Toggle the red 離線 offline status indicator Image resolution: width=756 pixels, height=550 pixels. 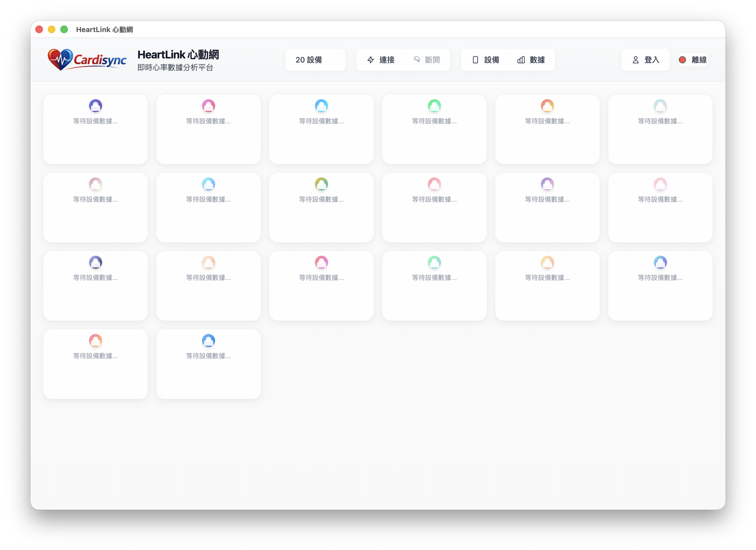pos(682,60)
